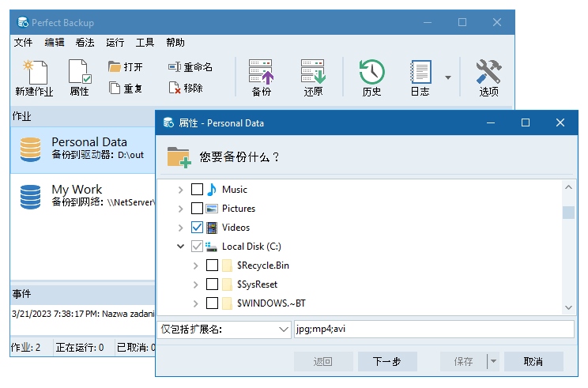Image resolution: width=588 pixels, height=388 pixels.
Task: Open the 工具 (Tools) menu
Action: 145,43
